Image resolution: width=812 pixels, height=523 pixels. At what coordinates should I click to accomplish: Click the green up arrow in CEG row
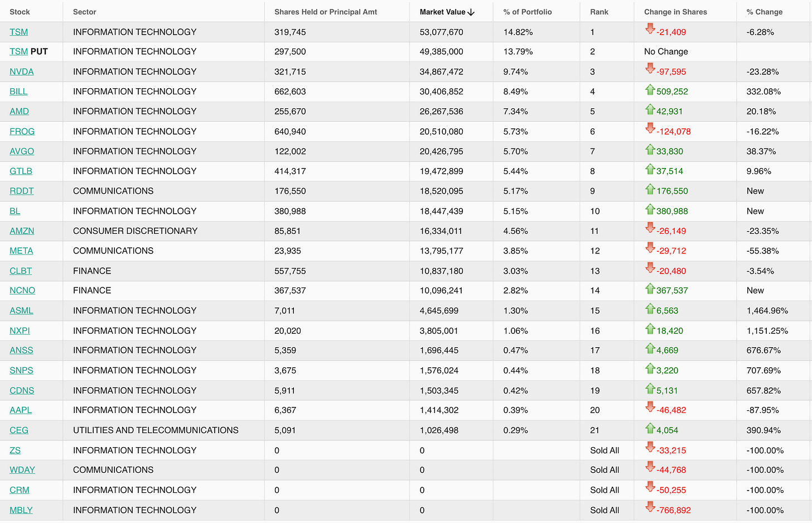click(650, 428)
